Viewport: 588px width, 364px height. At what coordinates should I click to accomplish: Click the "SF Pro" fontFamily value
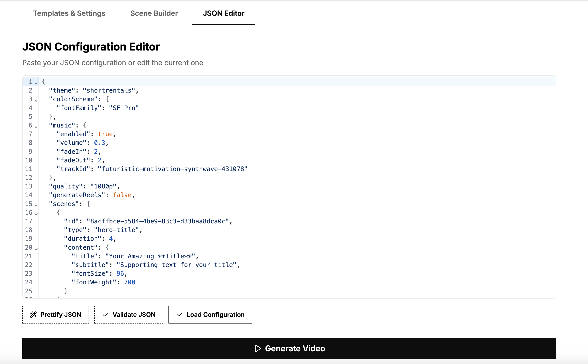[124, 108]
